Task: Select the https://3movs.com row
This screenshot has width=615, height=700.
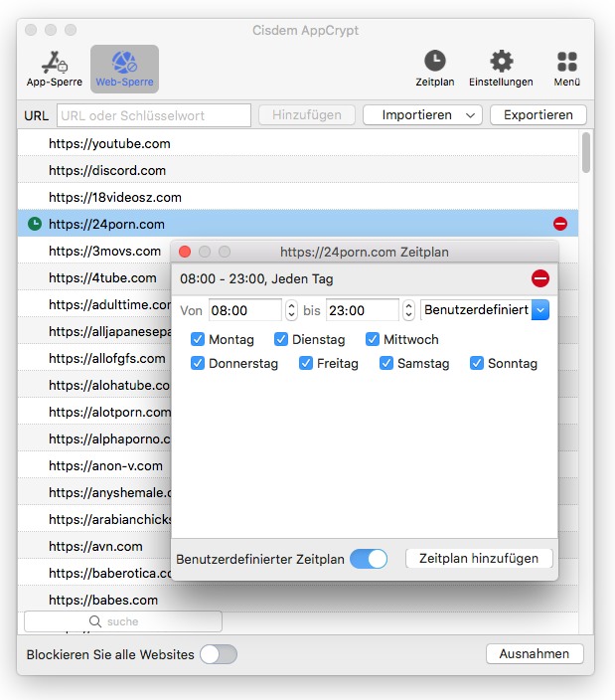Action: pyautogui.click(x=94, y=251)
